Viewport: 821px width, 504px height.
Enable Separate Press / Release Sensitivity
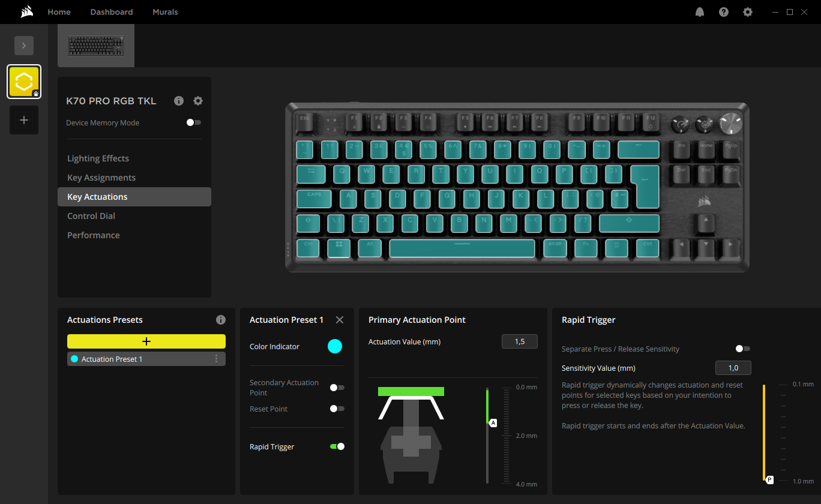743,349
